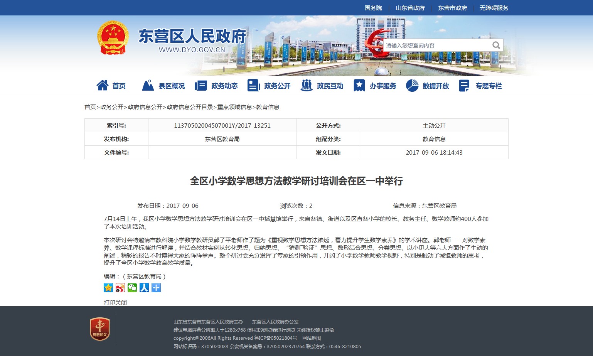
Task: Open 无障碍服务 accessibility link
Action: pos(494,8)
